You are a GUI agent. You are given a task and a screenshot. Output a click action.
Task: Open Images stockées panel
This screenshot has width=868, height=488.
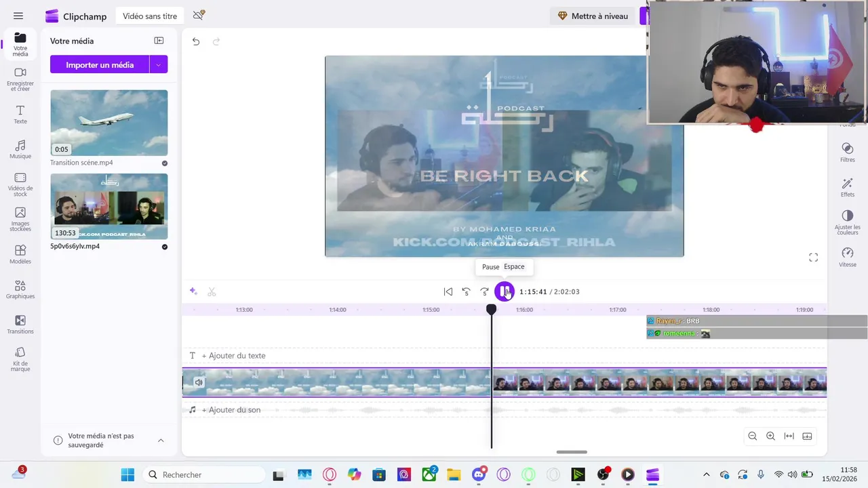(x=20, y=220)
